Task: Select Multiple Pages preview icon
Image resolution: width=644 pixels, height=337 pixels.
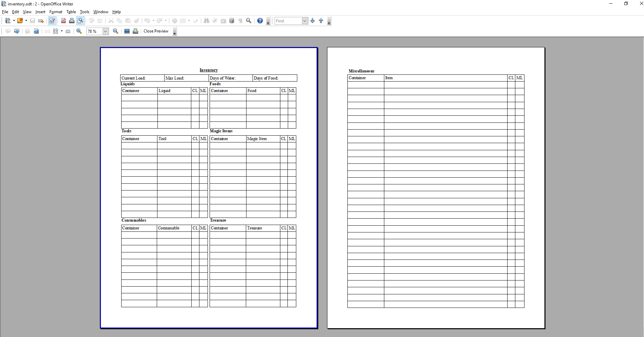Action: (56, 31)
